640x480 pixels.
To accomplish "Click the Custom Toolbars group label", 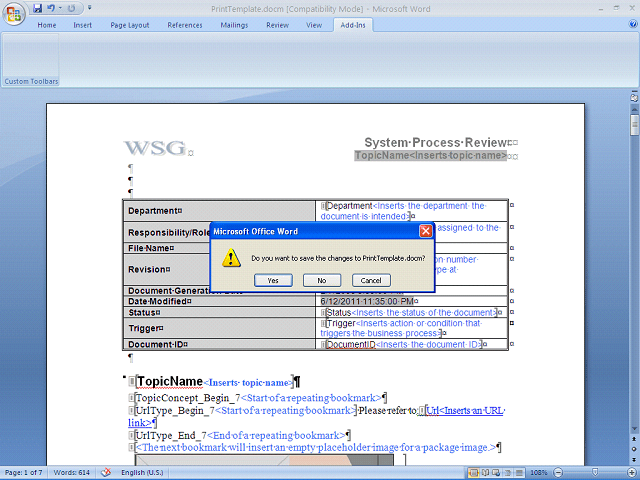I will (x=31, y=81).
